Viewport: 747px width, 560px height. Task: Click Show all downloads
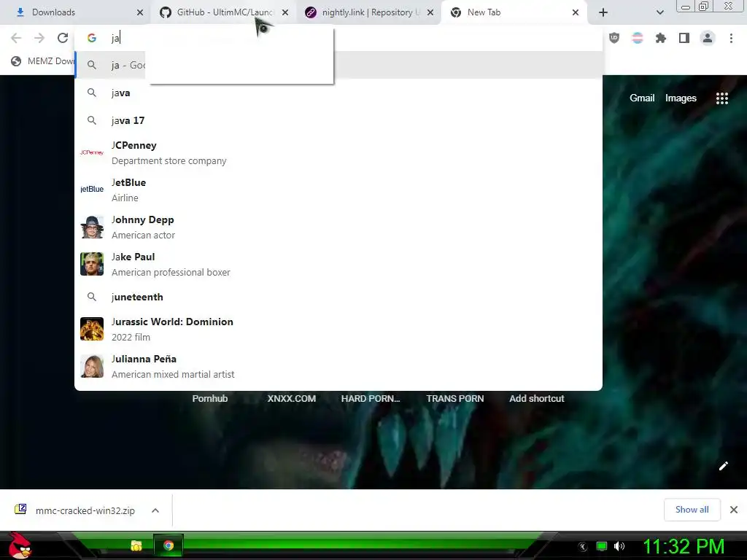click(x=692, y=510)
